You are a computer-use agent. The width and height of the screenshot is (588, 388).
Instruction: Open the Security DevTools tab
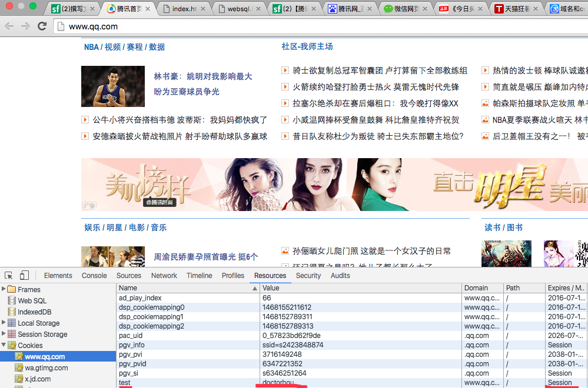click(308, 275)
